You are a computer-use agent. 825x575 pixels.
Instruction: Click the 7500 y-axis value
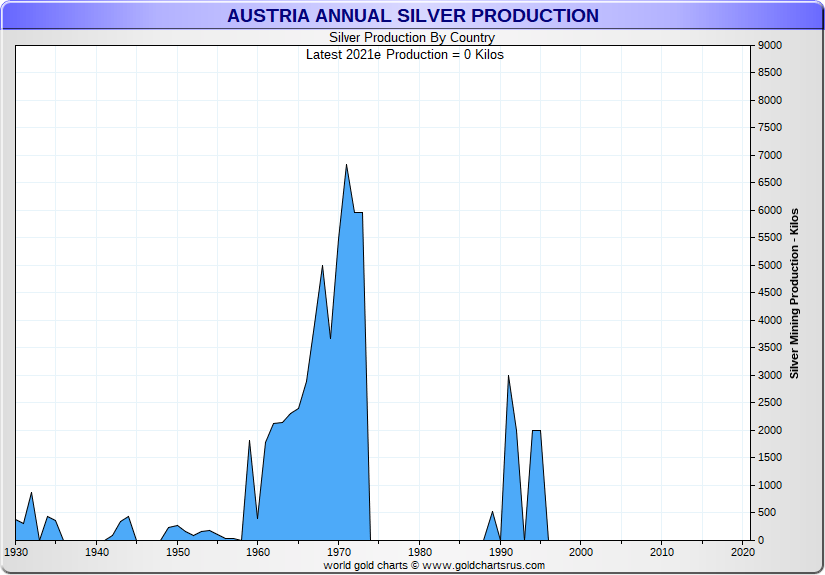(x=770, y=128)
